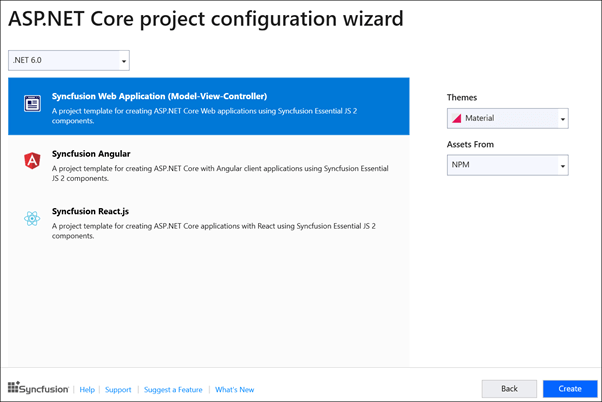
Task: Click the Material theme color swatch
Action: tap(458, 119)
